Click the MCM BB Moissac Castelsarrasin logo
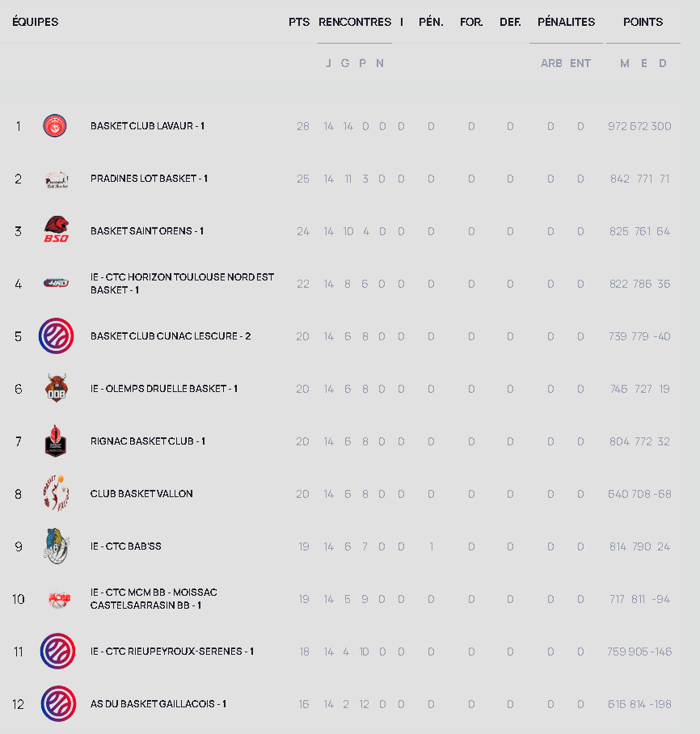700x734 pixels. pyautogui.click(x=56, y=599)
